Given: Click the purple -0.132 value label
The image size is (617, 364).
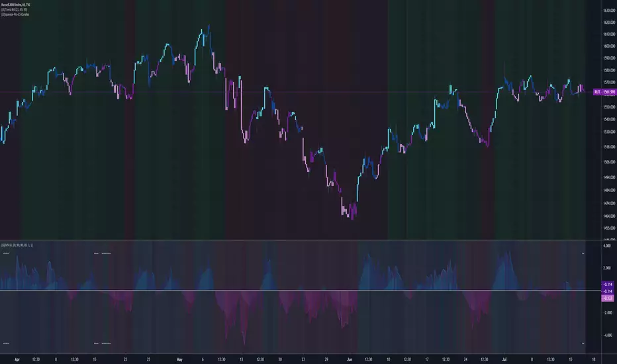Looking at the screenshot, I should click(607, 298).
